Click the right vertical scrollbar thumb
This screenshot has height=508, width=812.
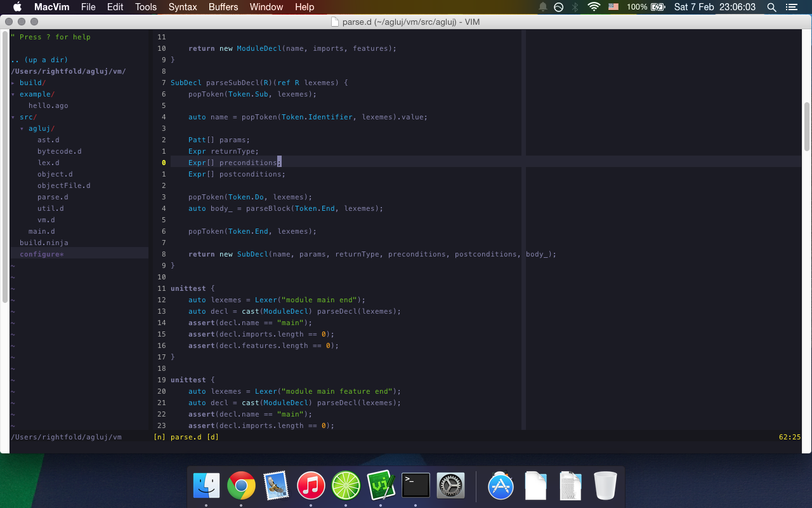pyautogui.click(x=807, y=126)
